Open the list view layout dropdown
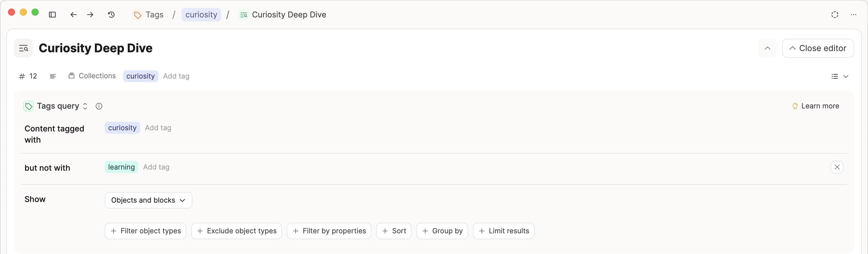 (x=839, y=76)
